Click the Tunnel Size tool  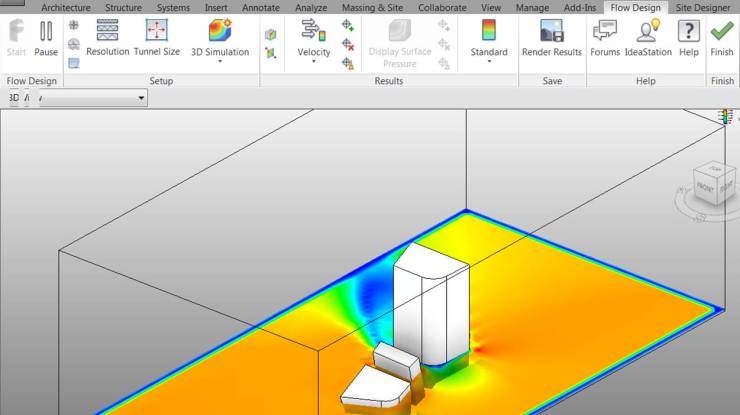(x=157, y=38)
